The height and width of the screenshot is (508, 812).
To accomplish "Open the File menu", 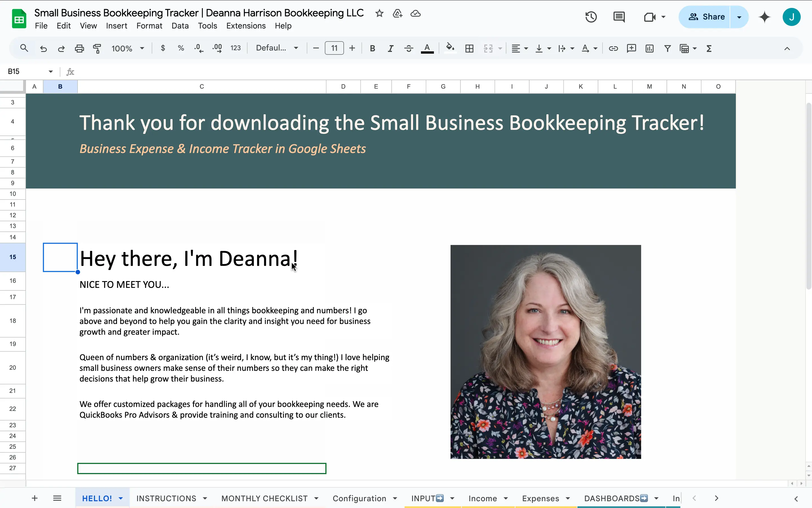I will pos(41,26).
